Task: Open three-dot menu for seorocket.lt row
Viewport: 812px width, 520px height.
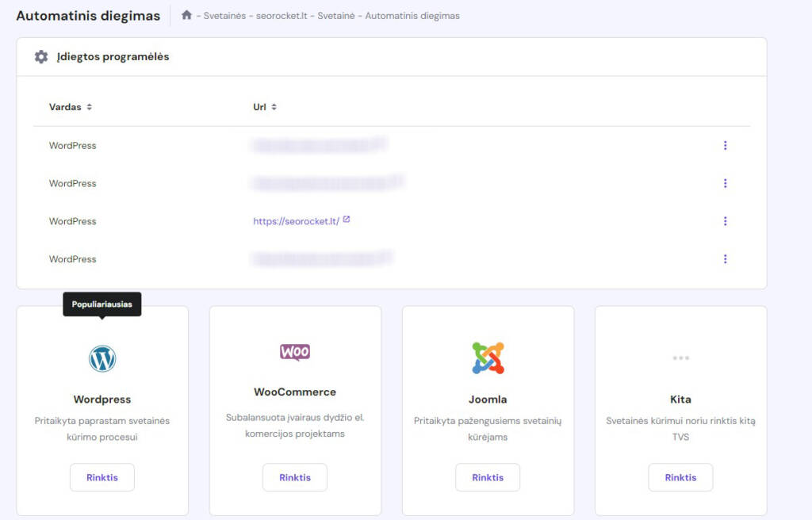Action: pyautogui.click(x=725, y=221)
